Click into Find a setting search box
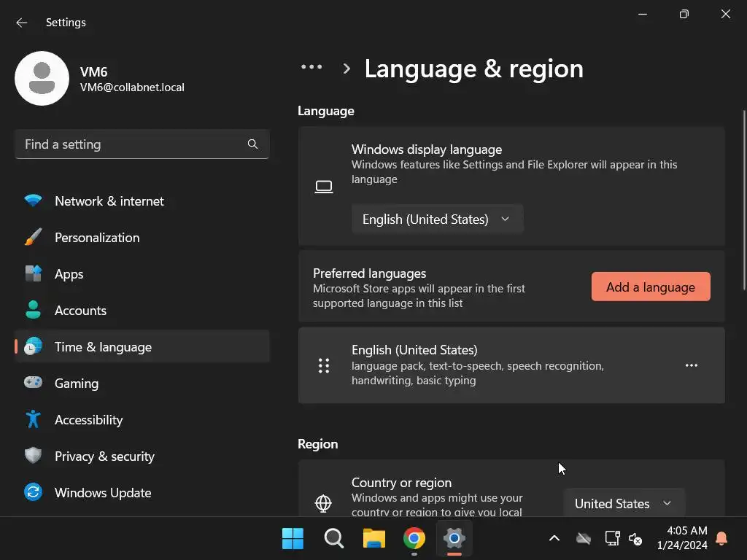This screenshot has height=560, width=747. (x=142, y=144)
